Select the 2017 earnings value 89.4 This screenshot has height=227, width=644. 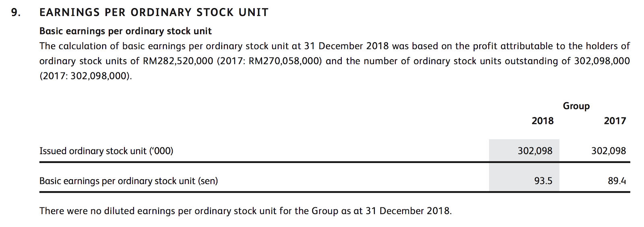pos(617,181)
